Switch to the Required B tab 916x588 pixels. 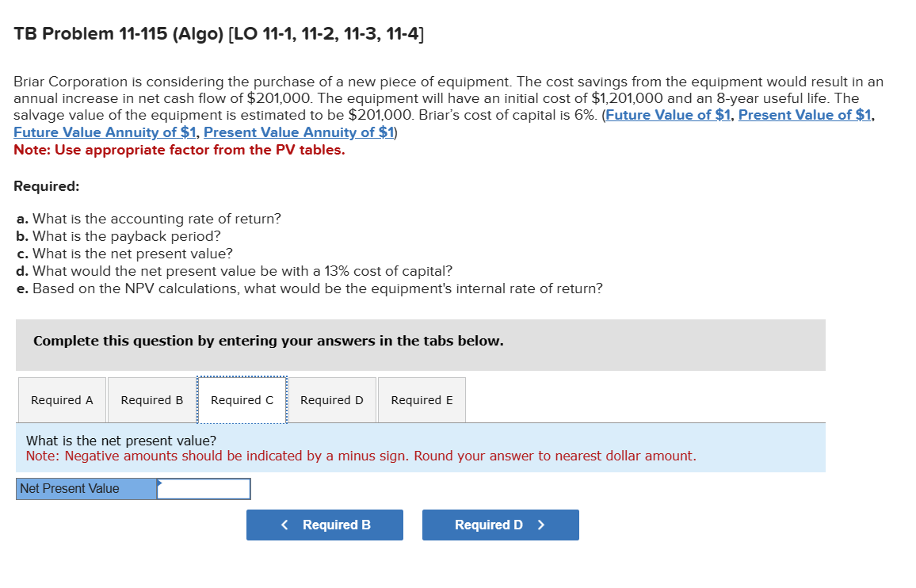151,399
